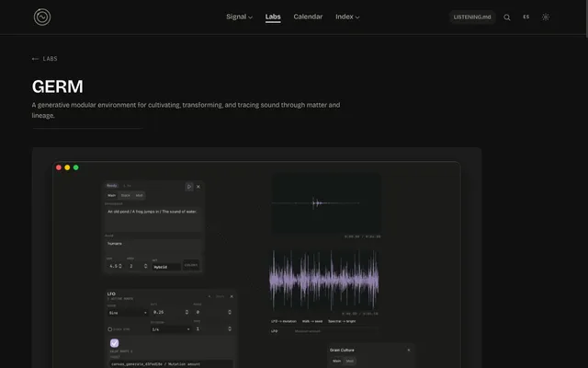
Task: Toggle the light/dark theme sun icon
Action: click(x=545, y=17)
